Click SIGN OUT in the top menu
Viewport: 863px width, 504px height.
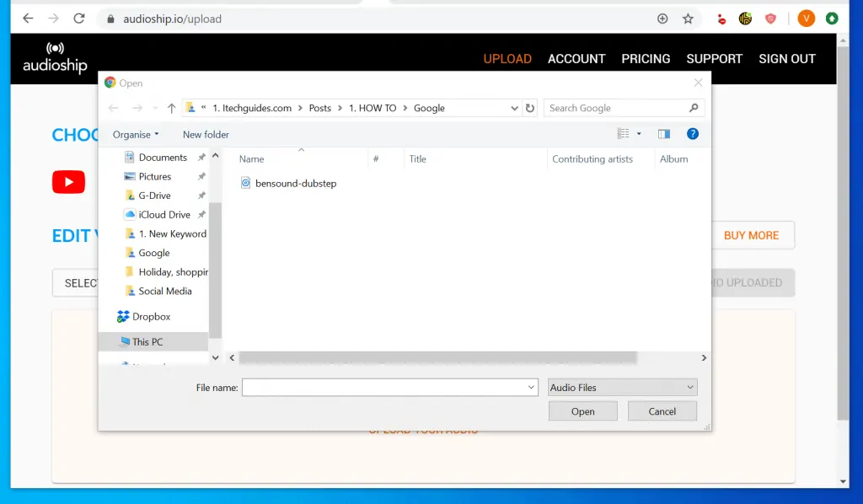[x=787, y=59]
